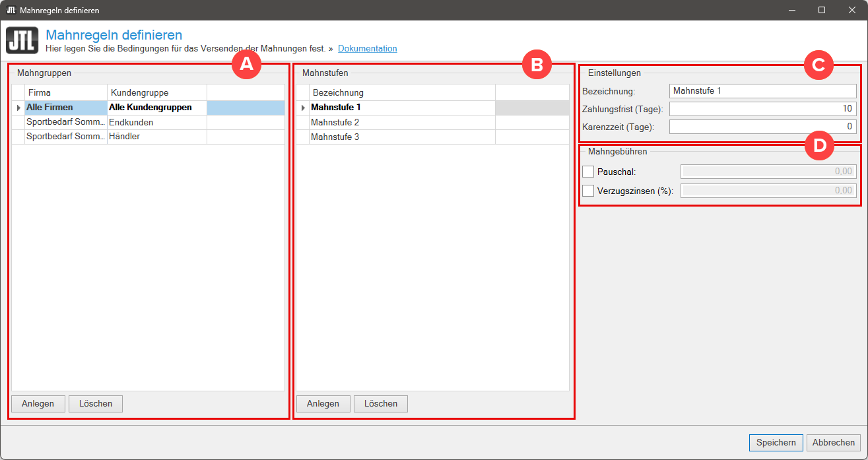Click Löschen under Mahngruppen

(96, 404)
